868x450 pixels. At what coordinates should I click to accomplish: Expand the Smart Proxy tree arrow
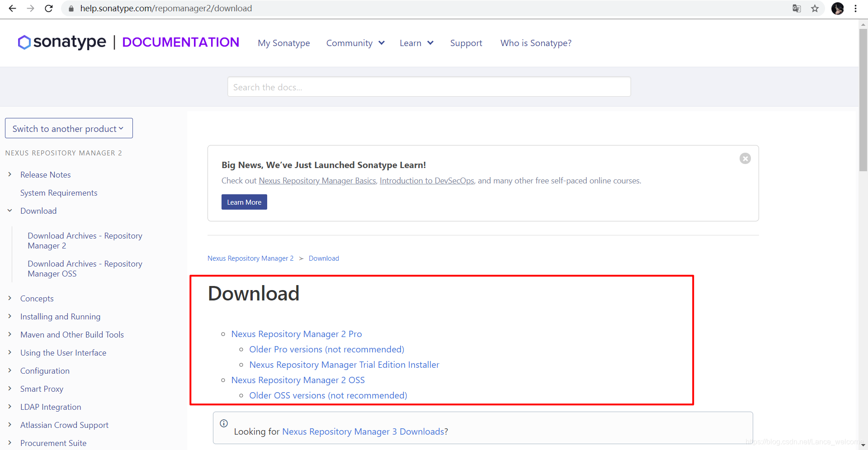[x=9, y=389]
